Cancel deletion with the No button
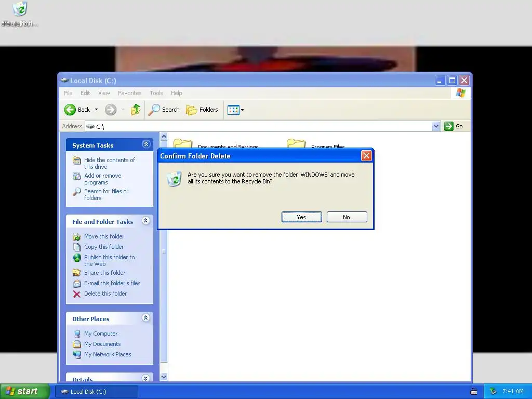 pos(347,217)
